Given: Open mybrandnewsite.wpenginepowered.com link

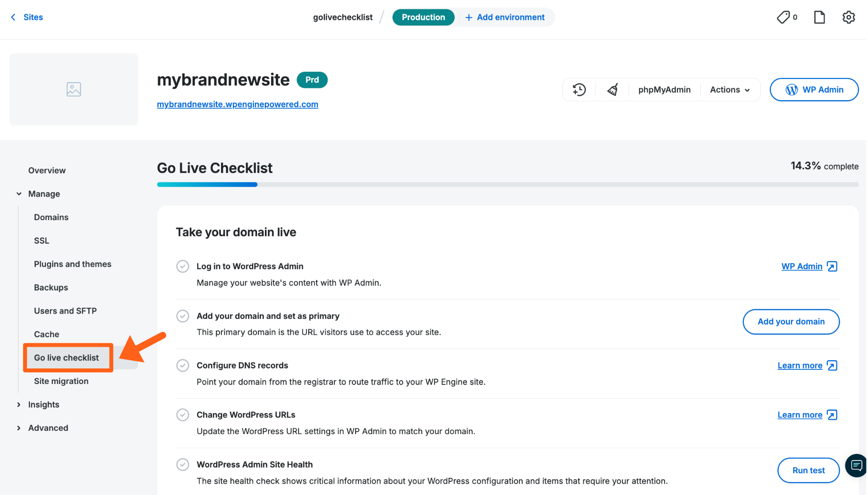Looking at the screenshot, I should pos(238,104).
